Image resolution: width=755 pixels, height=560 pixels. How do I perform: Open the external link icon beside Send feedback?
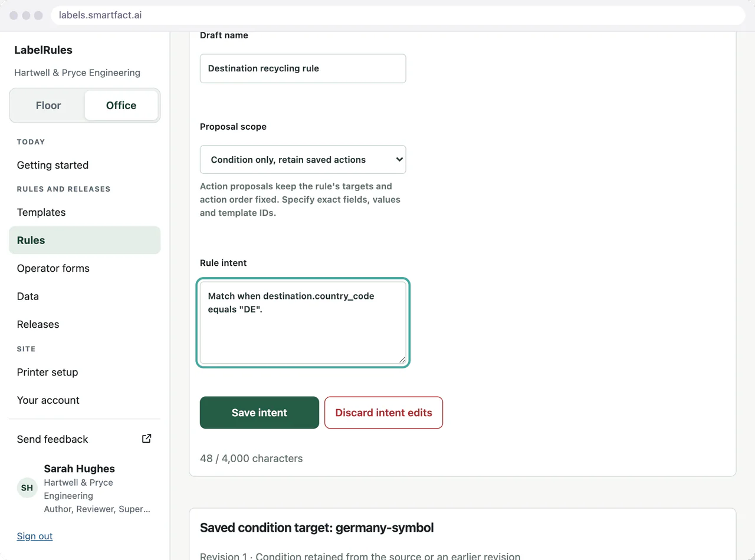coord(147,439)
